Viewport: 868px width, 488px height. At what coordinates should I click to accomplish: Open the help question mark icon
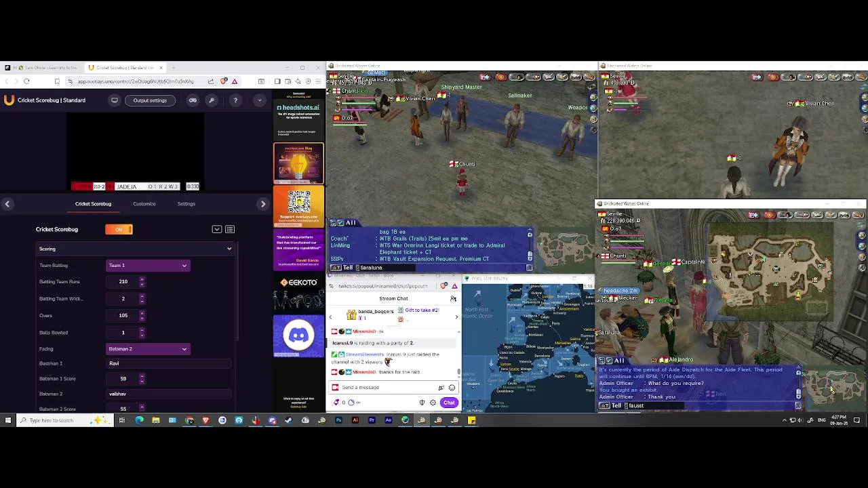[235, 100]
